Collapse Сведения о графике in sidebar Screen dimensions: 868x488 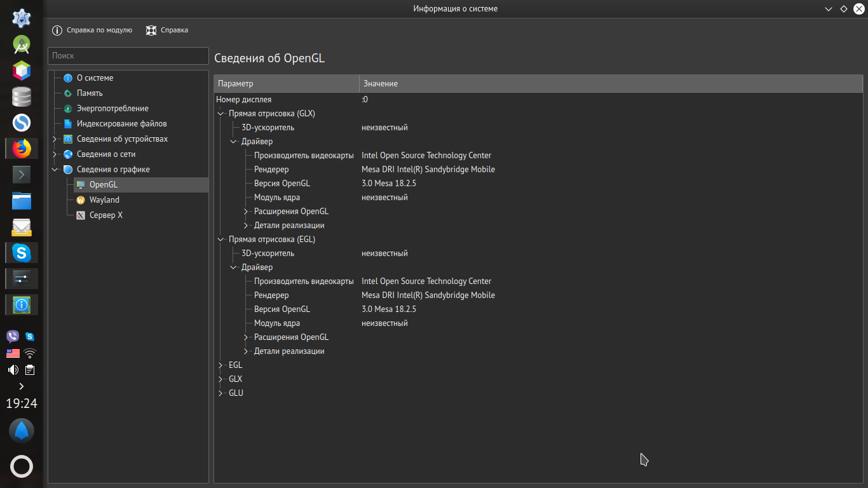click(x=55, y=170)
